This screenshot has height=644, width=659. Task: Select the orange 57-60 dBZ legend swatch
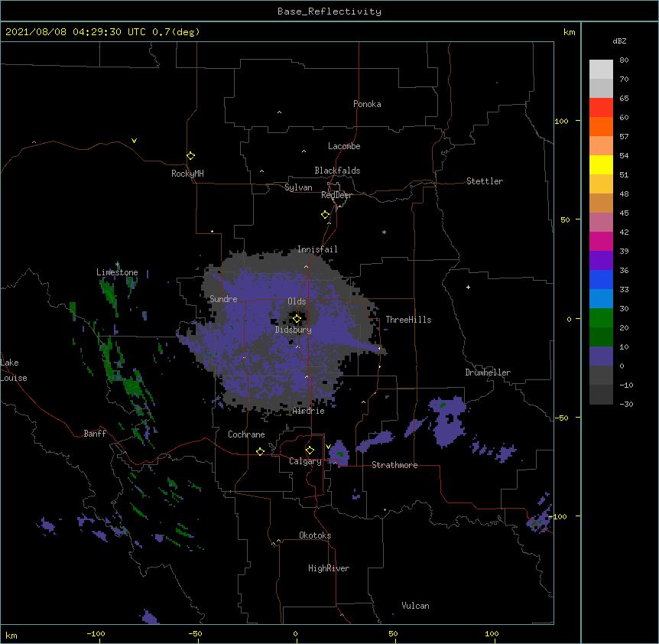point(601,126)
